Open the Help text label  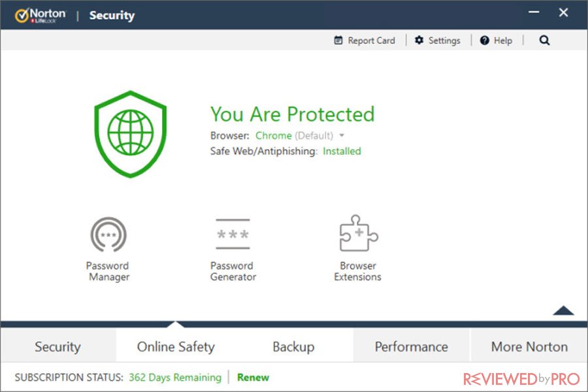503,41
